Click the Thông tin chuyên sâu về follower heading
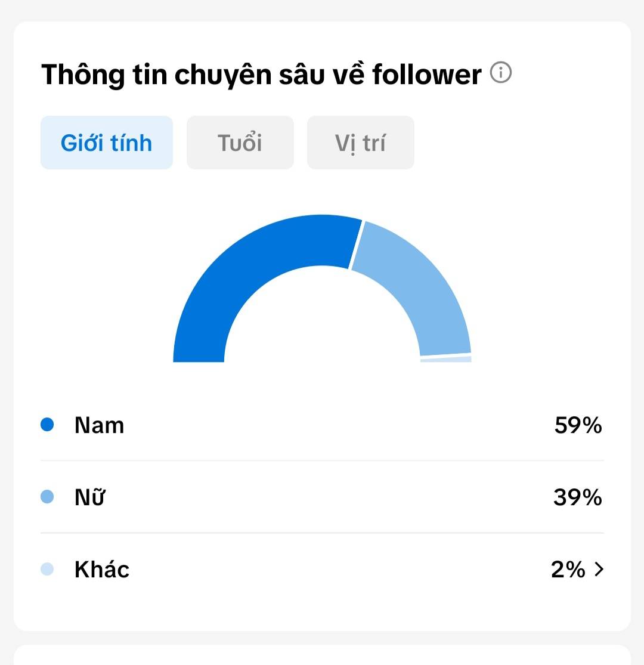The height and width of the screenshot is (665, 644). tap(261, 75)
